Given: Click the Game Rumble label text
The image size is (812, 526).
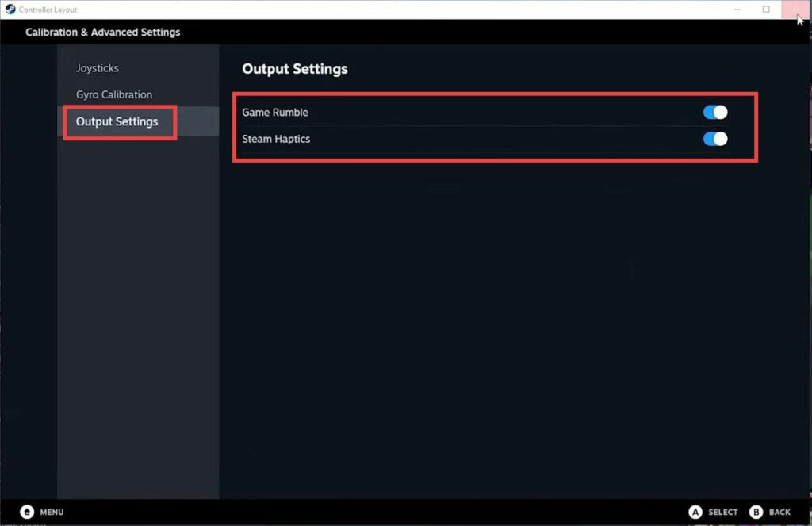Looking at the screenshot, I should [275, 112].
